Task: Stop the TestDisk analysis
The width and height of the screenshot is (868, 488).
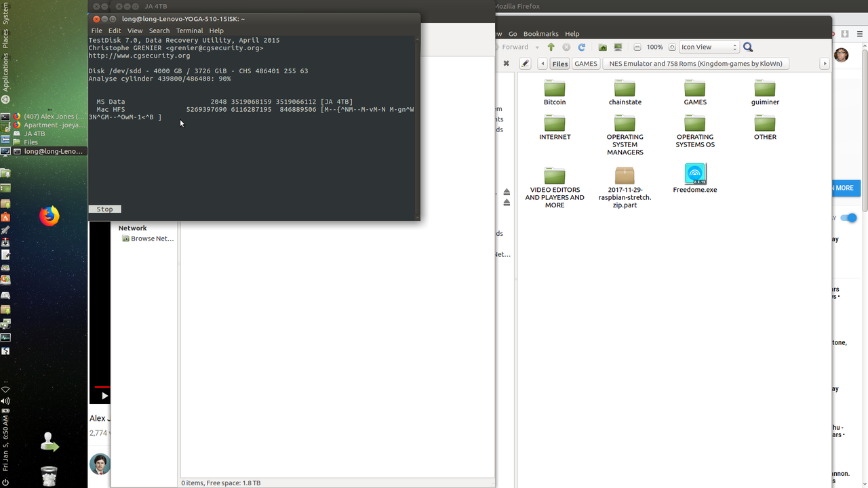Action: tap(105, 209)
